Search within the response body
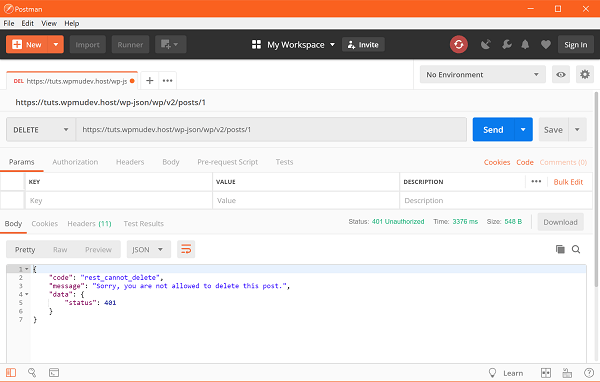Image resolution: width=600 pixels, height=382 pixels. pos(576,250)
